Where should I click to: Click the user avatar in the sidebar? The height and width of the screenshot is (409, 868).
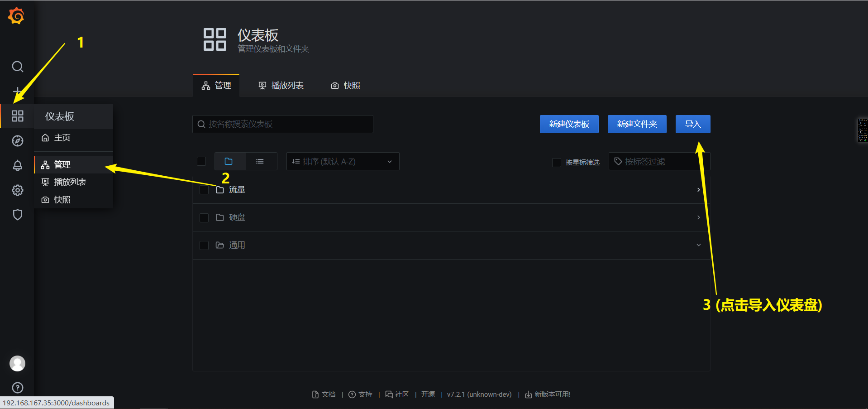click(17, 363)
